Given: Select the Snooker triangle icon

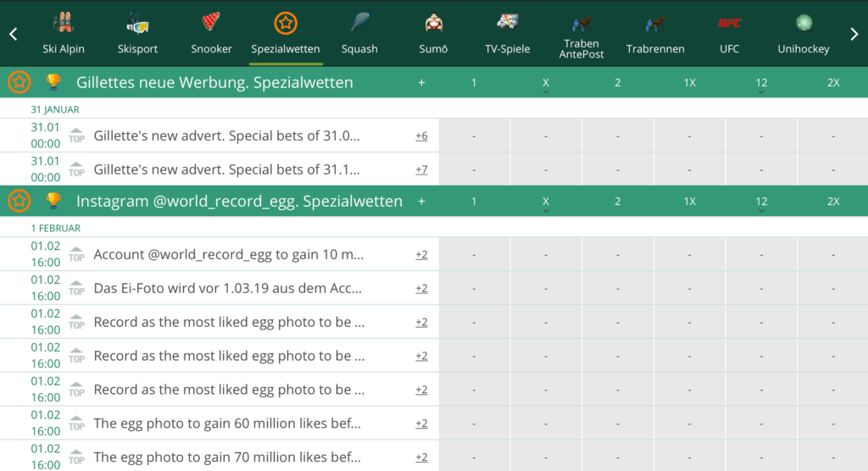Looking at the screenshot, I should pyautogui.click(x=211, y=23).
